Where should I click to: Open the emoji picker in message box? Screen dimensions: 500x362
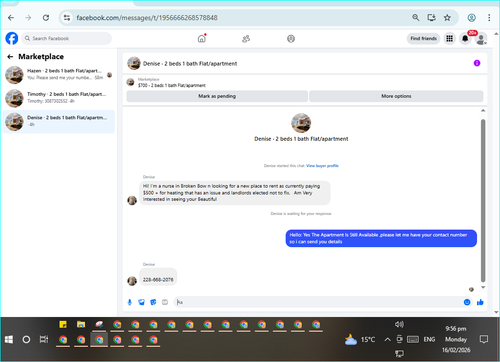467,302
